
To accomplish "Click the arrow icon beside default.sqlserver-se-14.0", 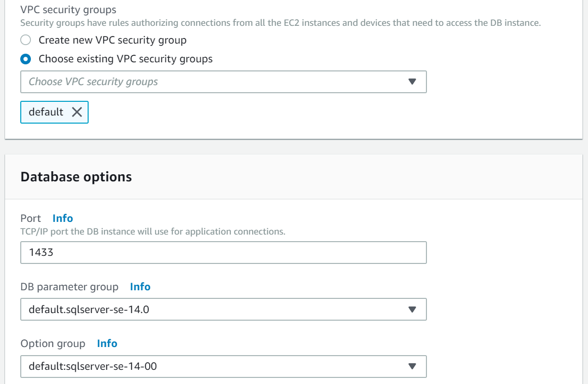I will pos(412,309).
